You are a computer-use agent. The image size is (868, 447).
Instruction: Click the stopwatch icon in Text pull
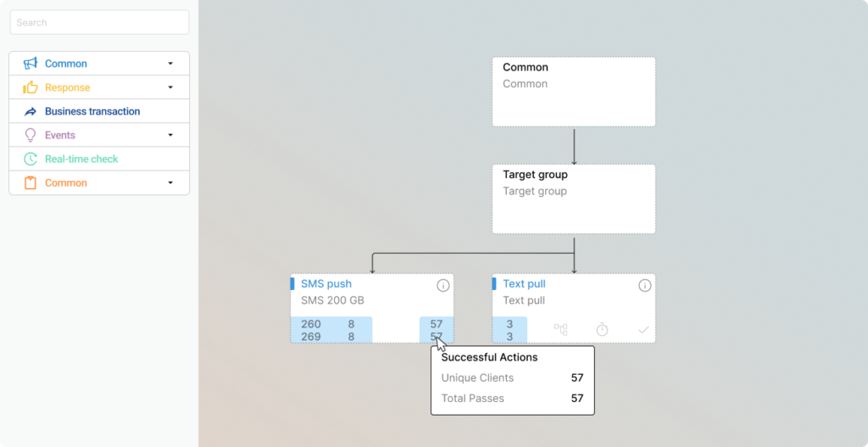tap(602, 329)
